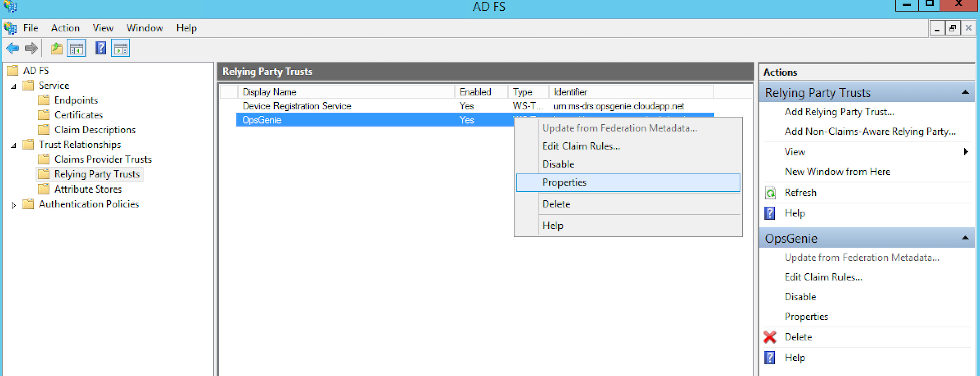Collapse the Trust Relationships tree node
Screen dimensions: 980x376
click(14, 145)
